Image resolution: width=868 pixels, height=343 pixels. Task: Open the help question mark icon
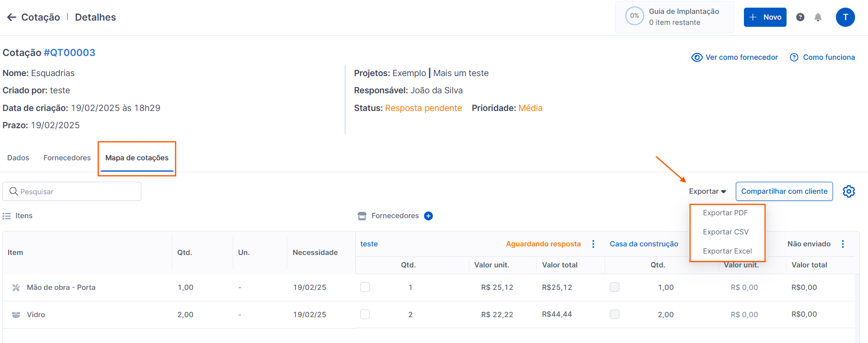[x=800, y=17]
